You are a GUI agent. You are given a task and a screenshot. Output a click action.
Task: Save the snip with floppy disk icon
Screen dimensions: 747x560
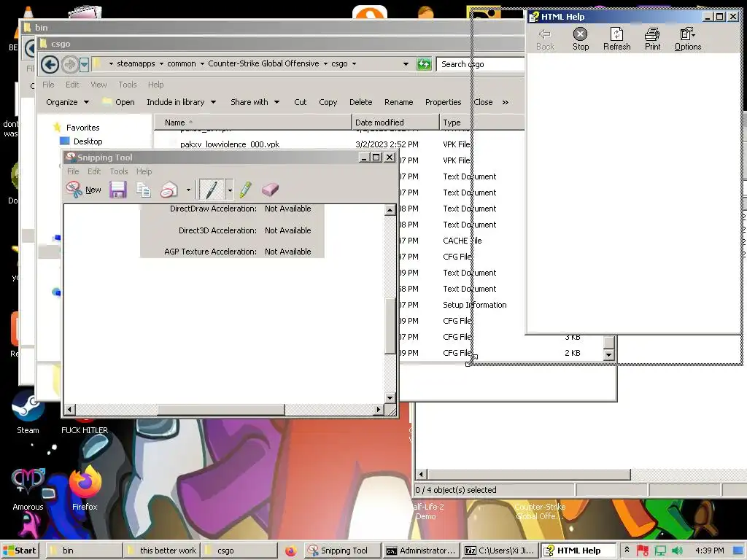pos(117,190)
